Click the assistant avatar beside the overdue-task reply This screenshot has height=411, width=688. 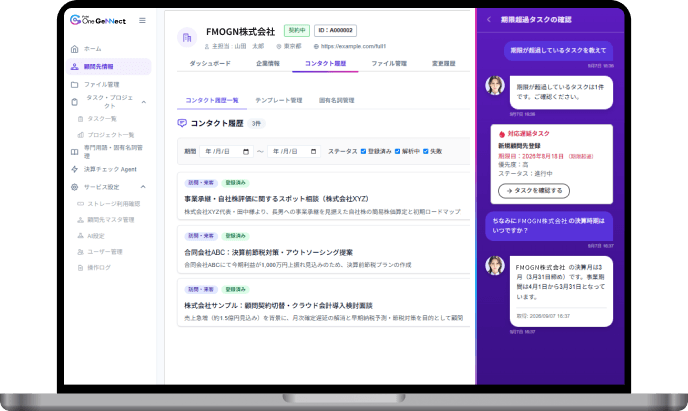point(495,85)
